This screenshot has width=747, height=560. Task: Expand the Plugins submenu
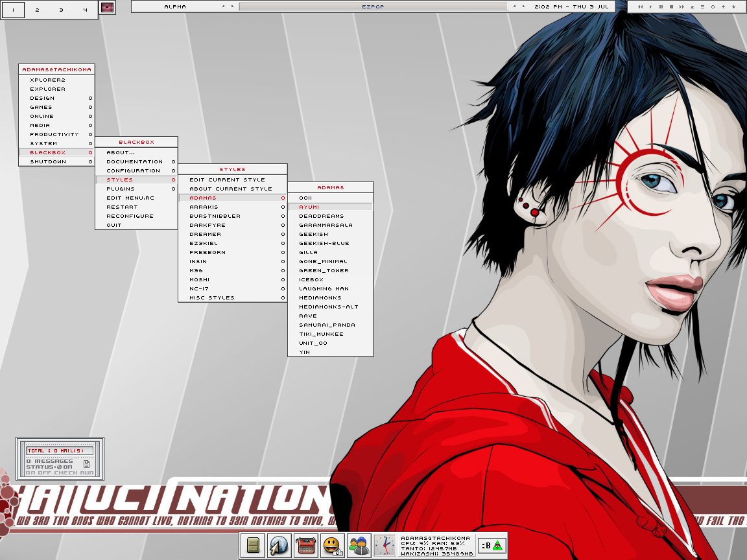(136, 189)
